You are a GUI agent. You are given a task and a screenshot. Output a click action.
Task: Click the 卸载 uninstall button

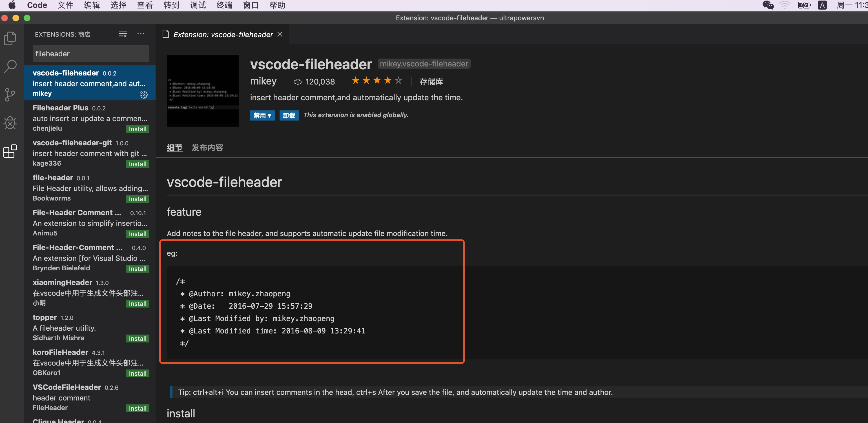289,115
